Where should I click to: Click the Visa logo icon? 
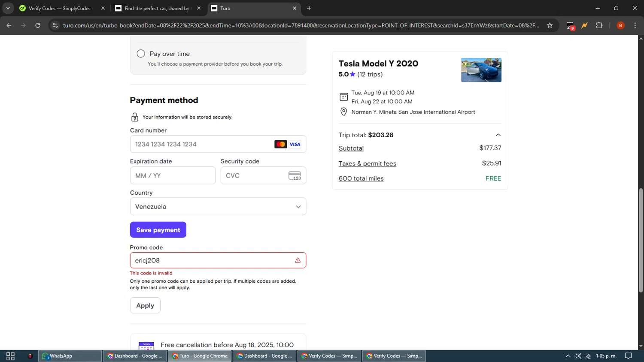click(295, 144)
